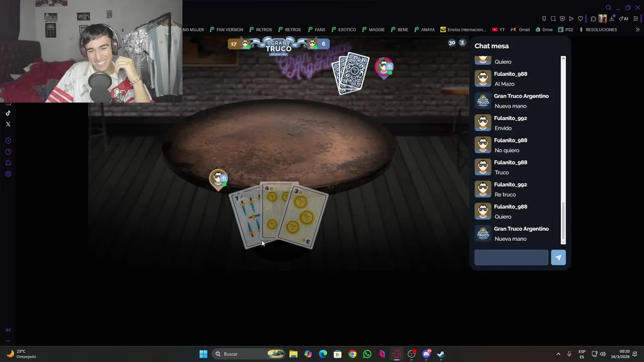This screenshot has width=644, height=362.
Task: Open the FANS bookmark
Action: pyautogui.click(x=317, y=30)
